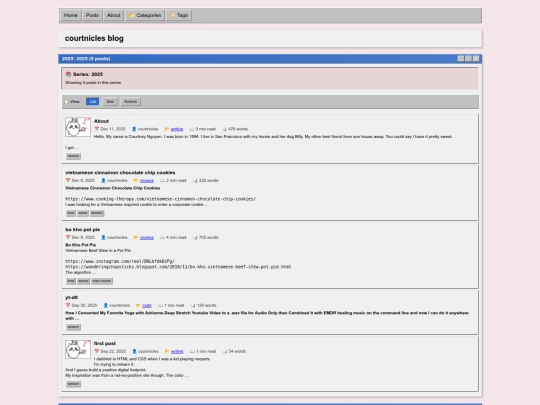540x405 pixels.
Task: Click the wanderingchopsticks blogspot URL text
Action: click(x=178, y=267)
